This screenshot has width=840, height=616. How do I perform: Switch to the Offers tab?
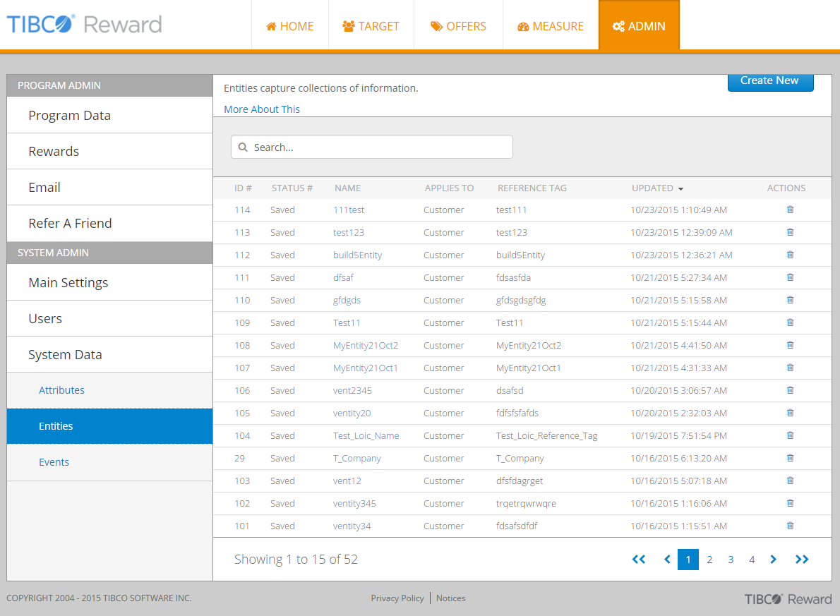click(x=458, y=26)
